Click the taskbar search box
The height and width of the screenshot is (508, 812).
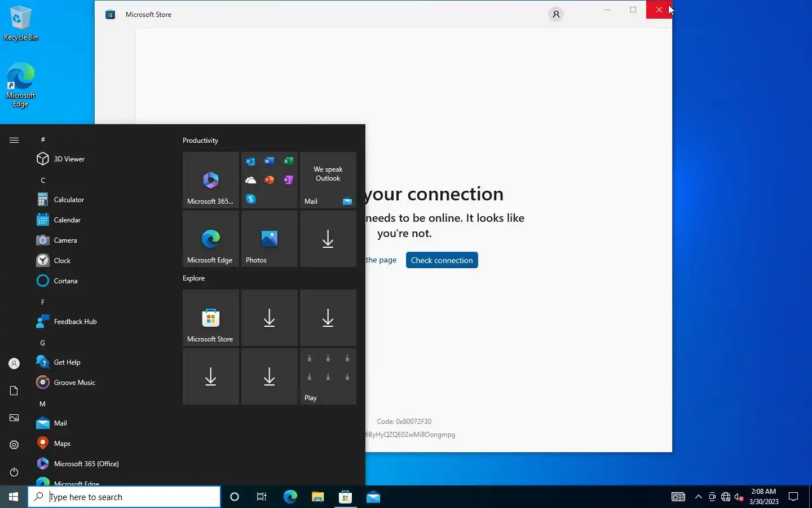point(124,497)
